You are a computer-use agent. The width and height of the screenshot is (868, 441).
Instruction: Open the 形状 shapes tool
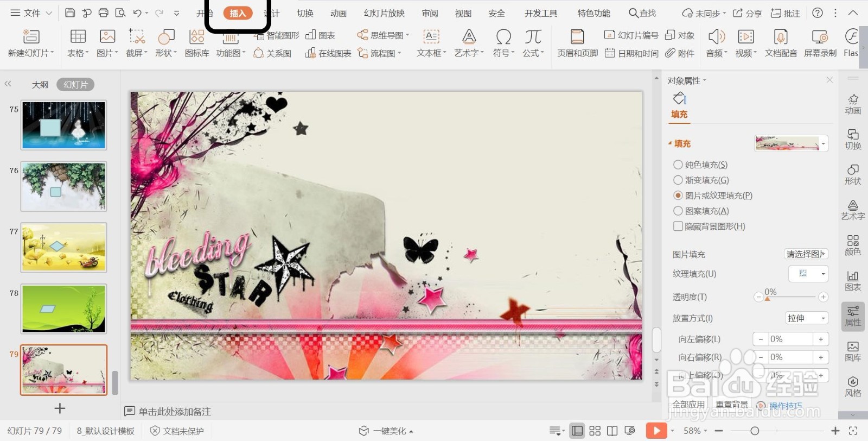click(x=166, y=43)
